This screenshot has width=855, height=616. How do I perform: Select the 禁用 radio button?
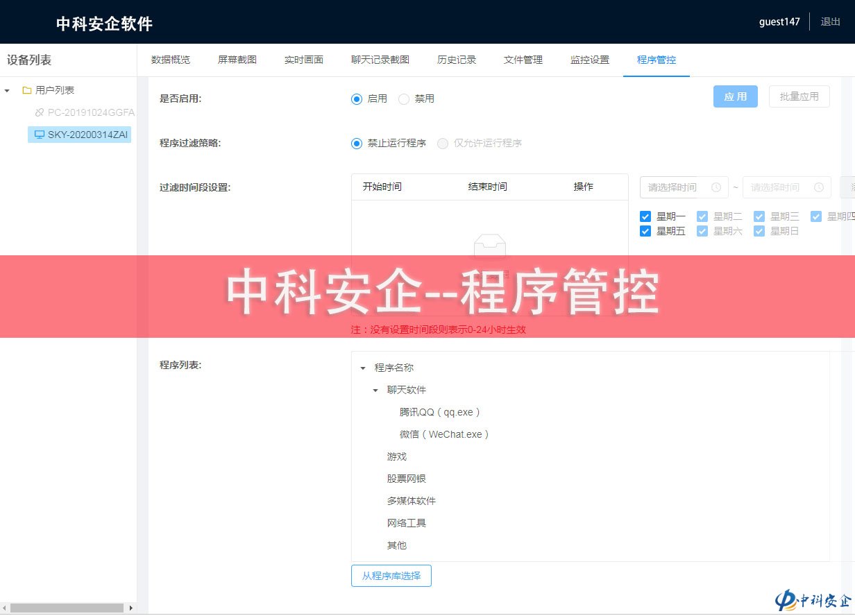(404, 99)
